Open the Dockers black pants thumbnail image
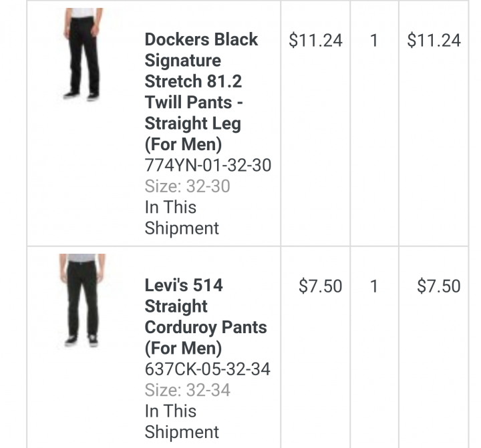This screenshot has height=448, width=481. (83, 55)
